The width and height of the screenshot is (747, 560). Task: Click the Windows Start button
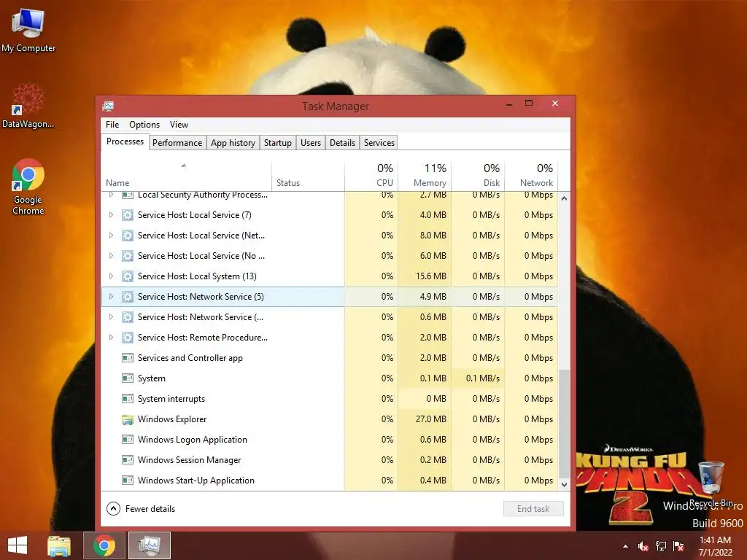[18, 545]
